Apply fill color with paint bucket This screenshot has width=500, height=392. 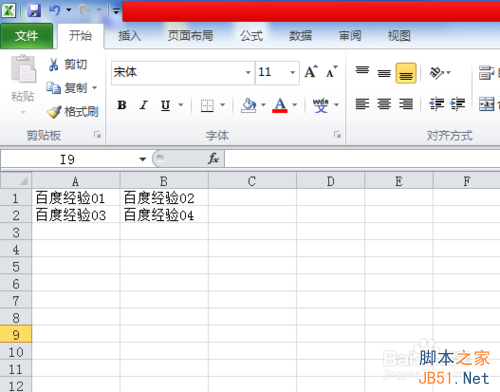point(249,105)
